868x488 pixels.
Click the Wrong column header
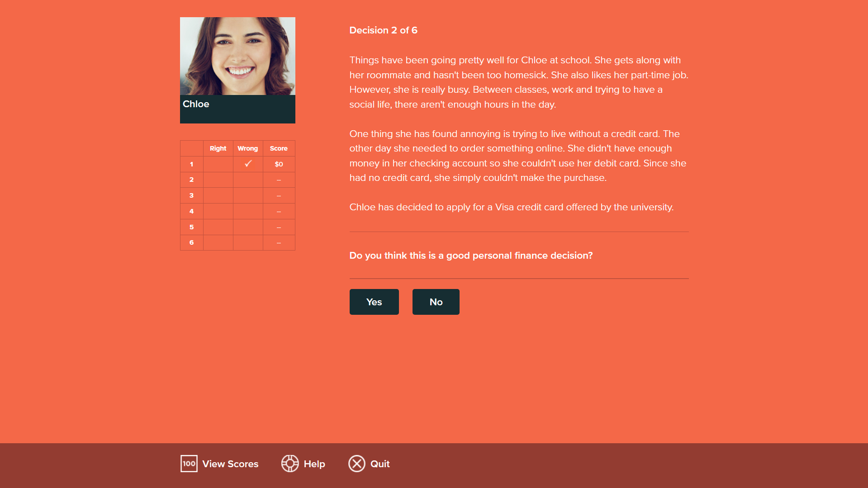pos(247,148)
